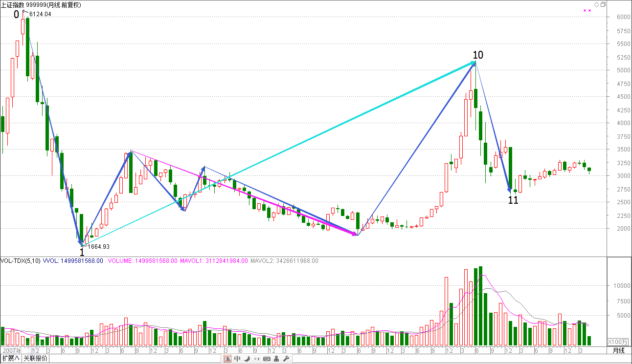632x364 pixels.
Task: Open the IME soft keyboard icon
Action: point(267,359)
